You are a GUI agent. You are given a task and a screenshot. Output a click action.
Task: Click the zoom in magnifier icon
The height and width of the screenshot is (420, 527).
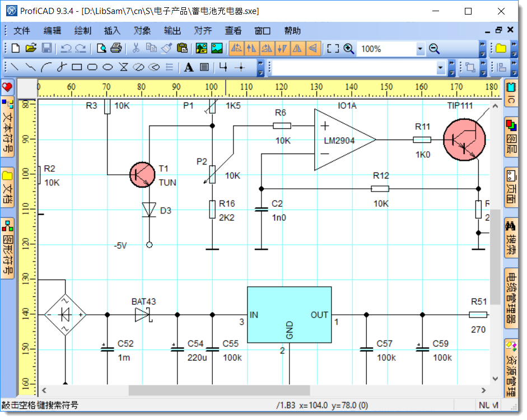349,49
